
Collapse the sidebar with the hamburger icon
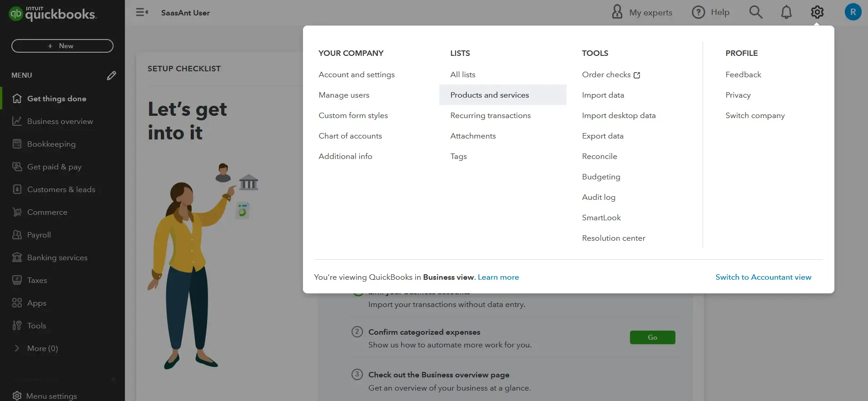coord(142,12)
